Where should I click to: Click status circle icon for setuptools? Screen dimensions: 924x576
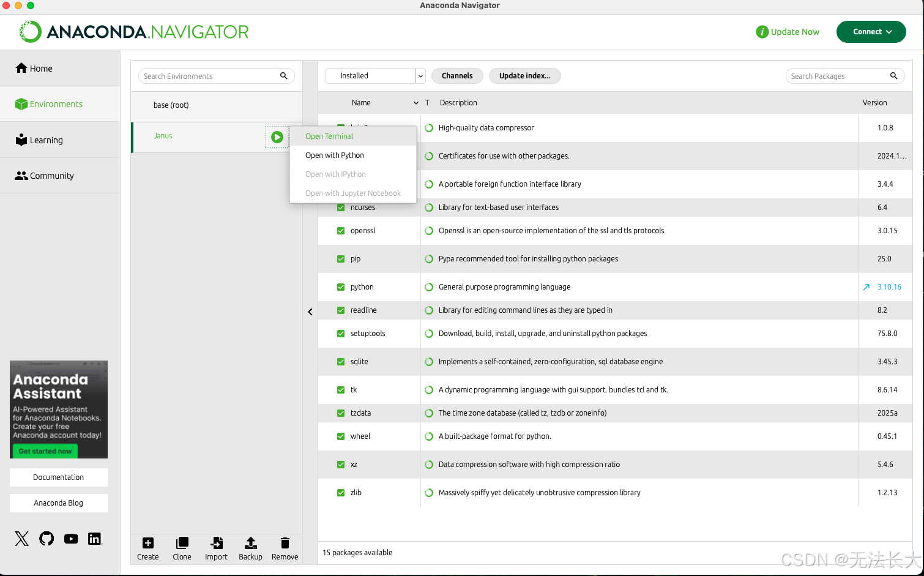pos(429,334)
